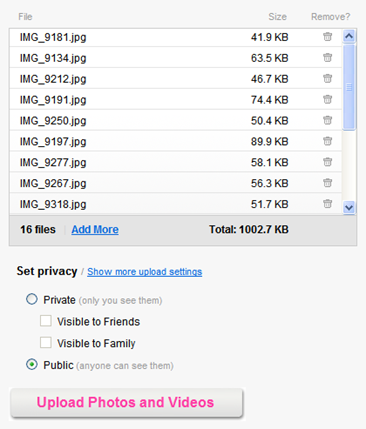Remove IMG_9277.jpg using trash icon
Image resolution: width=366 pixels, height=429 pixels.
tap(327, 162)
